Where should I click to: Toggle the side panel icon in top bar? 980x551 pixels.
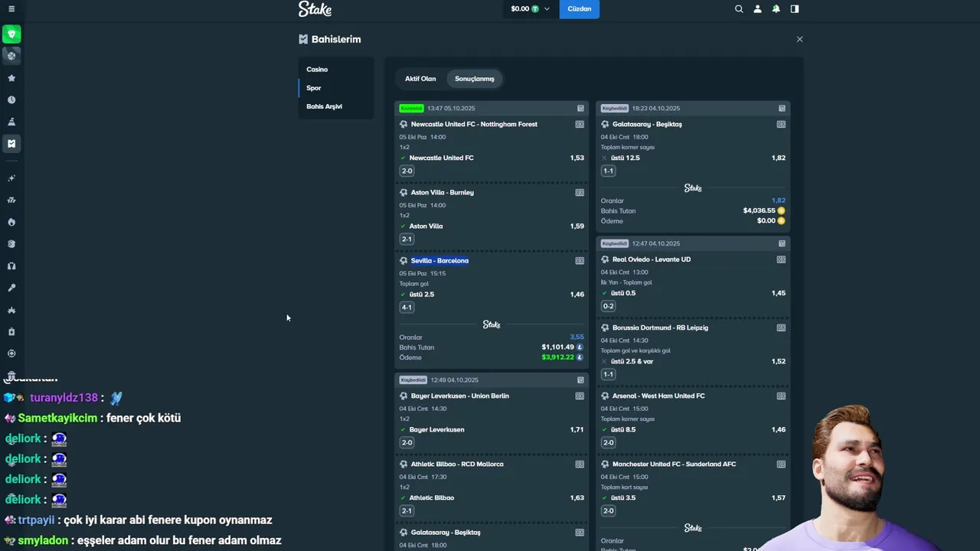click(x=795, y=9)
